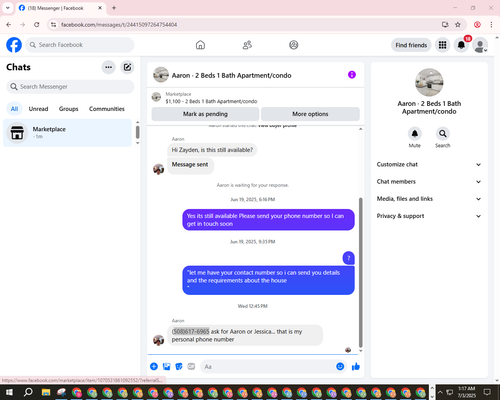Open Windows Start menu
Viewport: 500px width, 400px height.
pos(9,392)
